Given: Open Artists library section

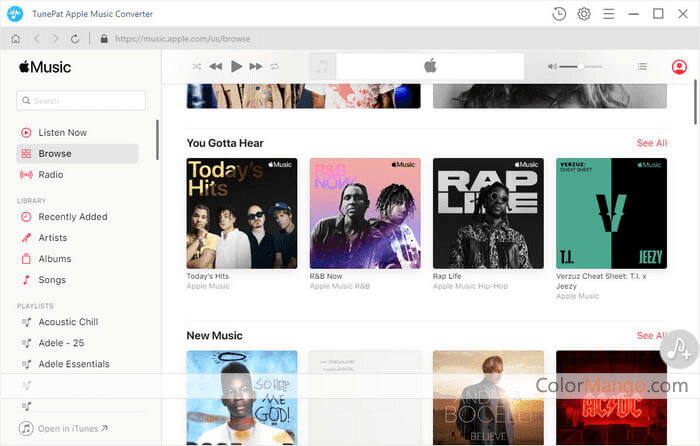Looking at the screenshot, I should coord(53,238).
